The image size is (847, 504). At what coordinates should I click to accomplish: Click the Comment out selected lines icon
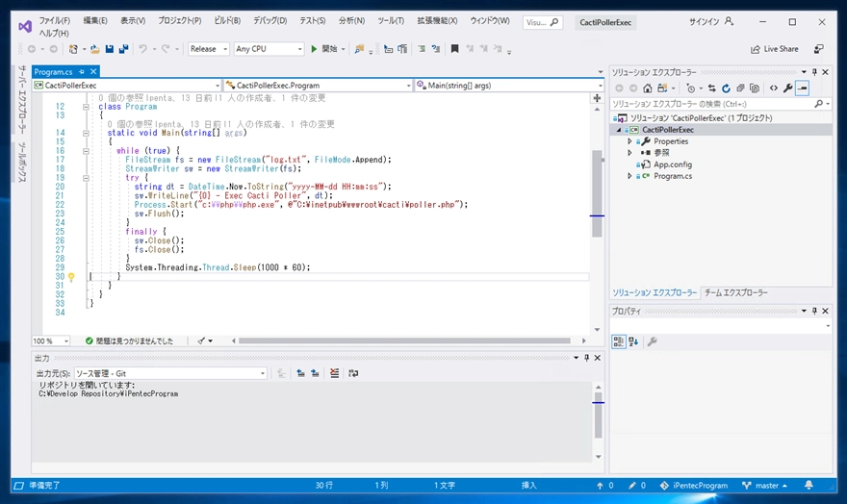[x=422, y=49]
